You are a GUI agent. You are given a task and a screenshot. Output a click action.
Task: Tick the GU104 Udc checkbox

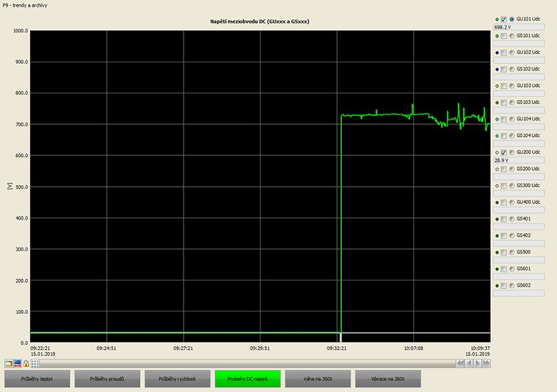(504, 120)
